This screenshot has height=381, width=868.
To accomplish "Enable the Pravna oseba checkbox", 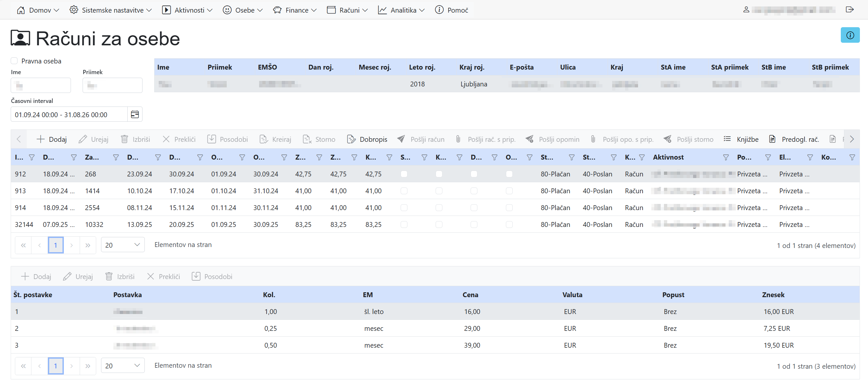I will click(14, 61).
